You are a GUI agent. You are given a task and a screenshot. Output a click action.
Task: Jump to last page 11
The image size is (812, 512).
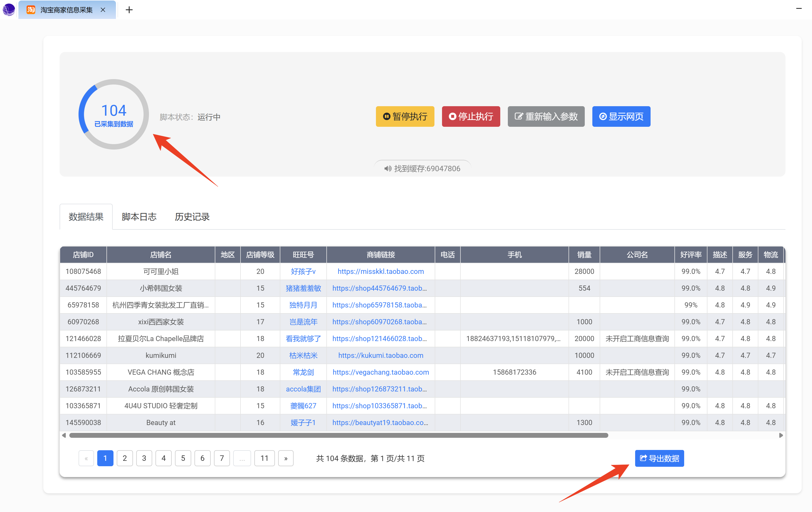(x=264, y=458)
